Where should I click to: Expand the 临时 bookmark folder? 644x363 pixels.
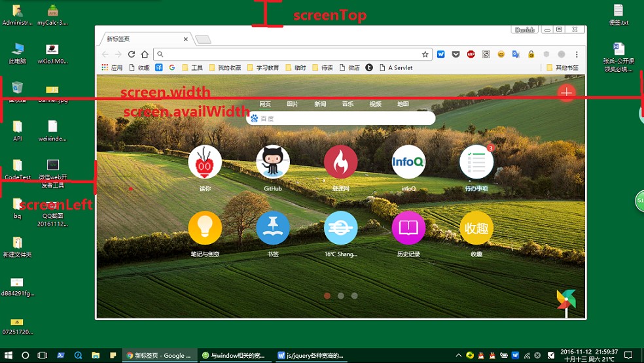[296, 68]
